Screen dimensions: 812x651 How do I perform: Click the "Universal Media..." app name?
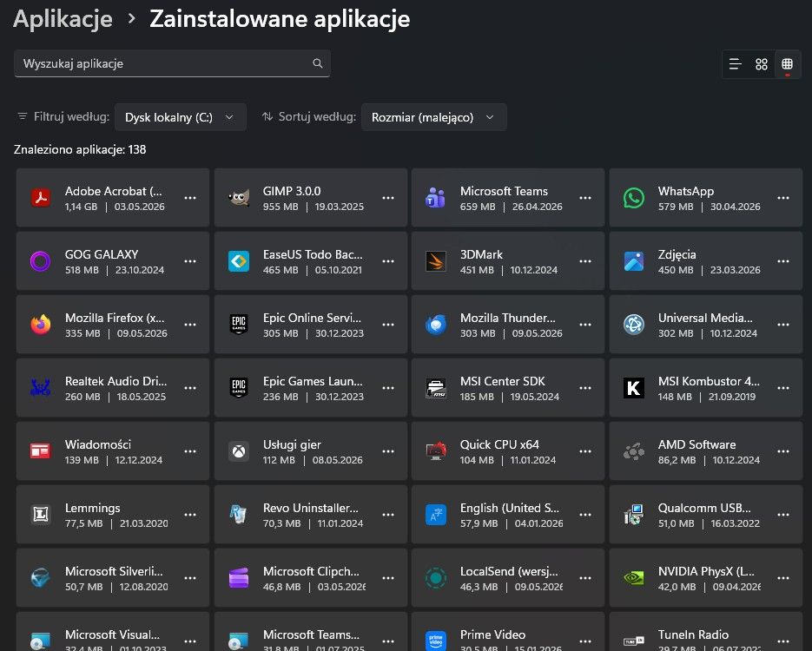pyautogui.click(x=705, y=318)
